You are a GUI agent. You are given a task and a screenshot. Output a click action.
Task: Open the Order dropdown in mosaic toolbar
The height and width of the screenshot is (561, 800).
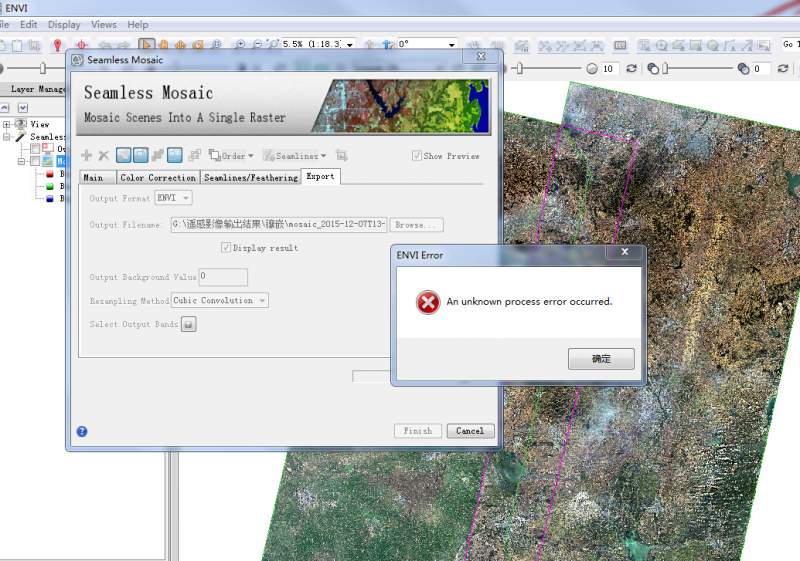pos(231,156)
